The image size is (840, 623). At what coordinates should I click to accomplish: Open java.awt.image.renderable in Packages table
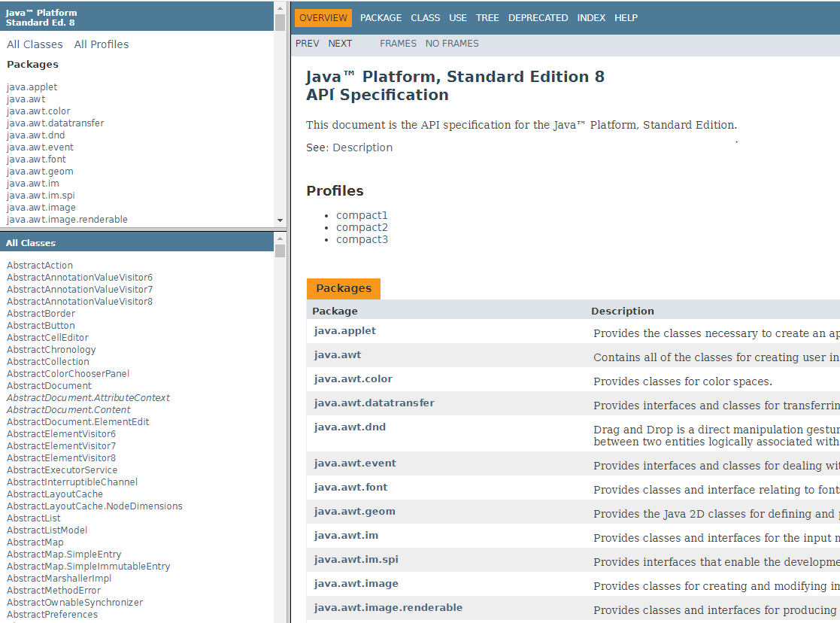click(x=388, y=607)
